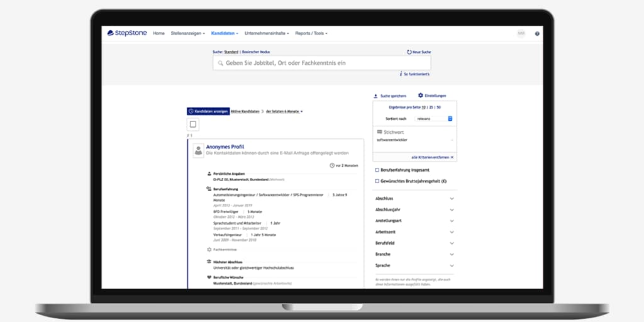Click the Suche speichern download icon

click(x=375, y=96)
